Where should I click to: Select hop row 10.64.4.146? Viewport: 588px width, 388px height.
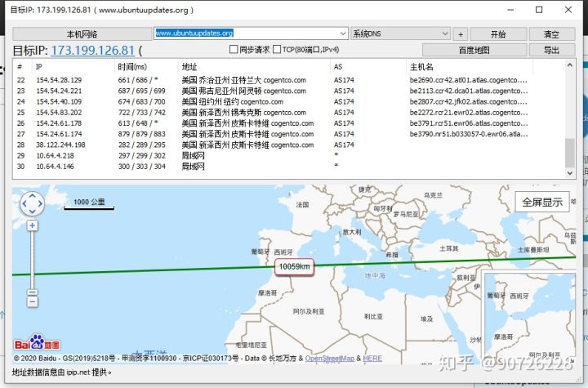(289, 167)
